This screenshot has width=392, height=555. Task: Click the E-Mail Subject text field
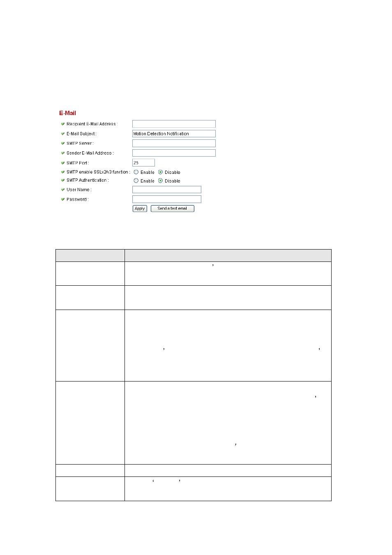(x=174, y=134)
